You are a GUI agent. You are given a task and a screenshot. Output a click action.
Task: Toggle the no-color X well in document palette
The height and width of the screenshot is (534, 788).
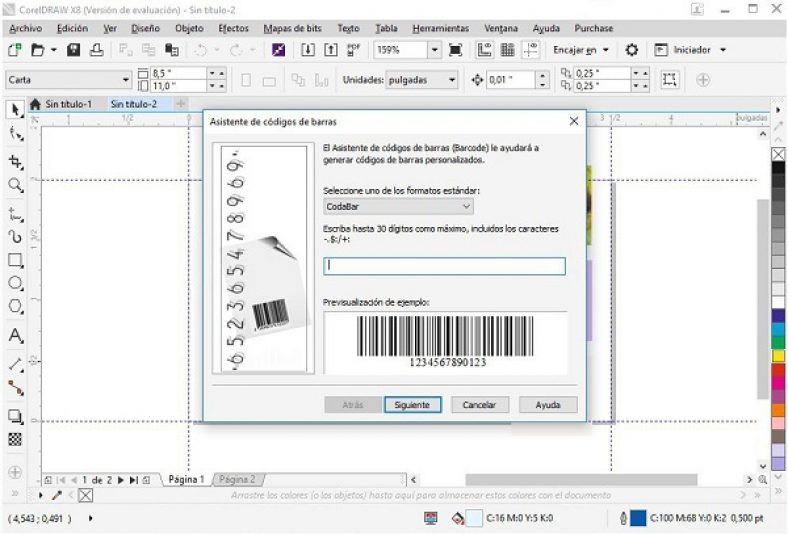tap(85, 495)
